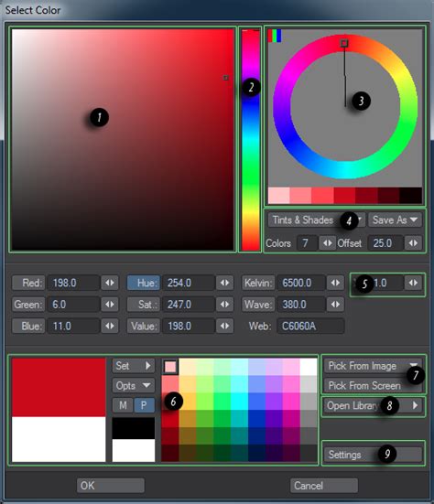434x504 pixels.
Task: Click the Sat value stepper arrows
Action: tap(224, 305)
